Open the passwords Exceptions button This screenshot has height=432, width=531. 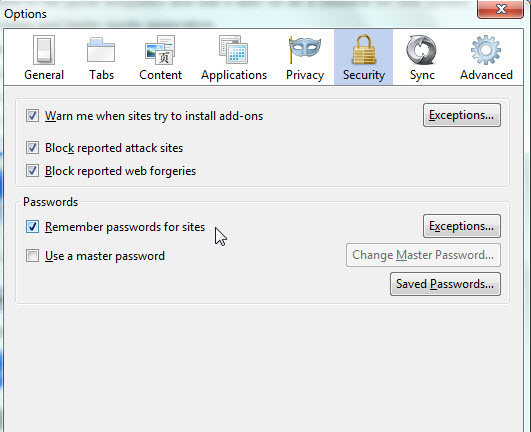tap(462, 226)
